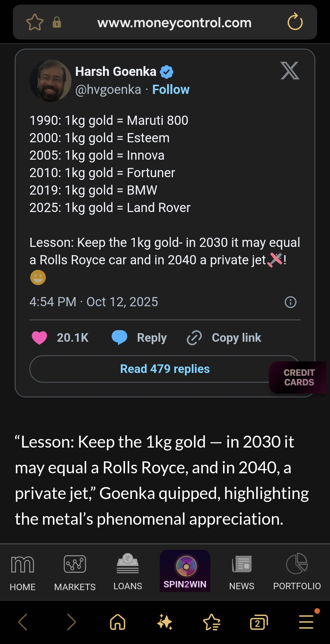
Task: Tap the tweet info circle icon
Action: (290, 302)
